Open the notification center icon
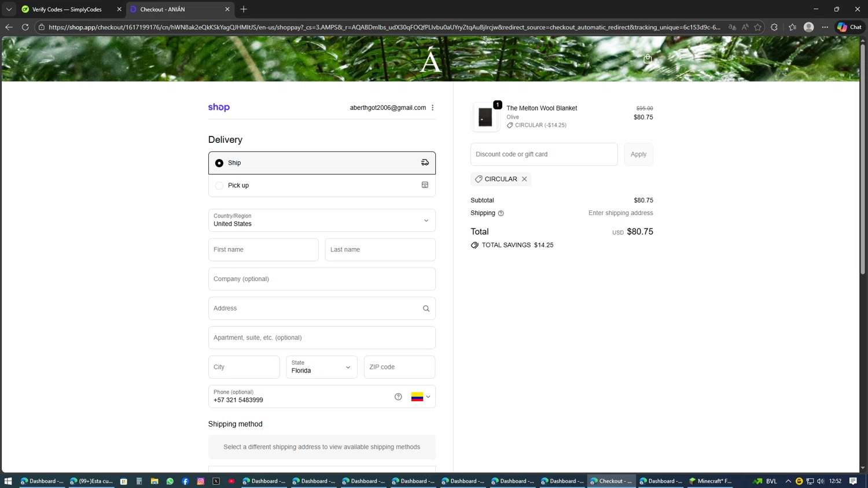This screenshot has height=488, width=868. coord(854,481)
